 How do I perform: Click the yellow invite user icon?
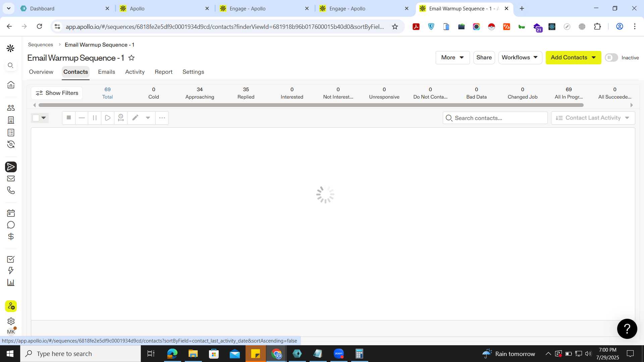point(11,306)
